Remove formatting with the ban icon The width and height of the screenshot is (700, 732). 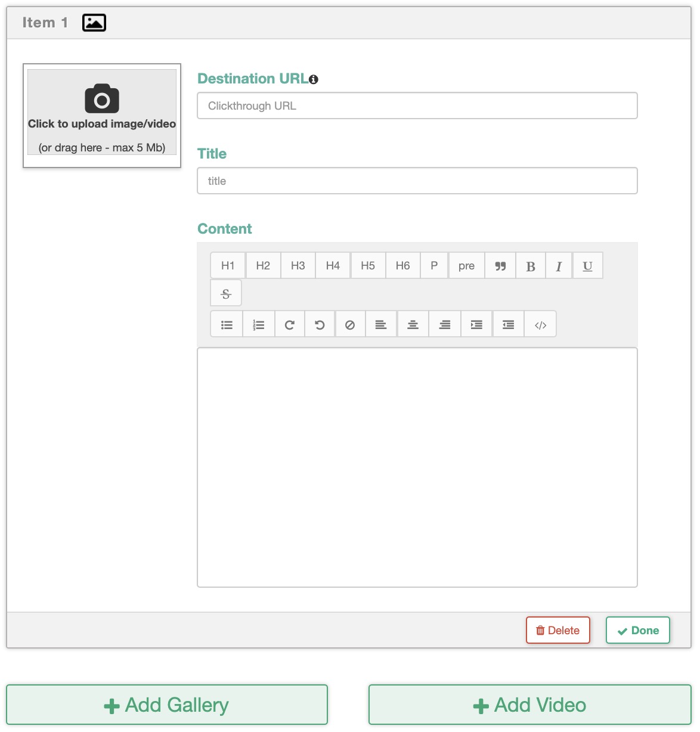tap(350, 324)
